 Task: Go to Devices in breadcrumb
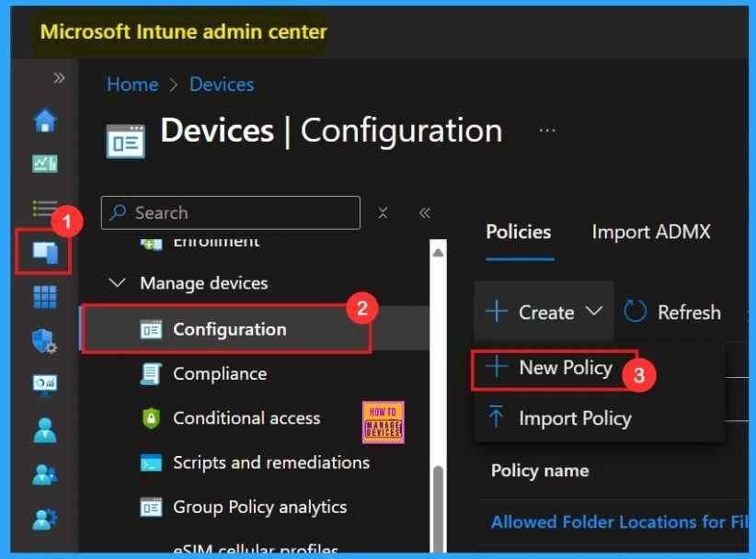click(x=222, y=85)
